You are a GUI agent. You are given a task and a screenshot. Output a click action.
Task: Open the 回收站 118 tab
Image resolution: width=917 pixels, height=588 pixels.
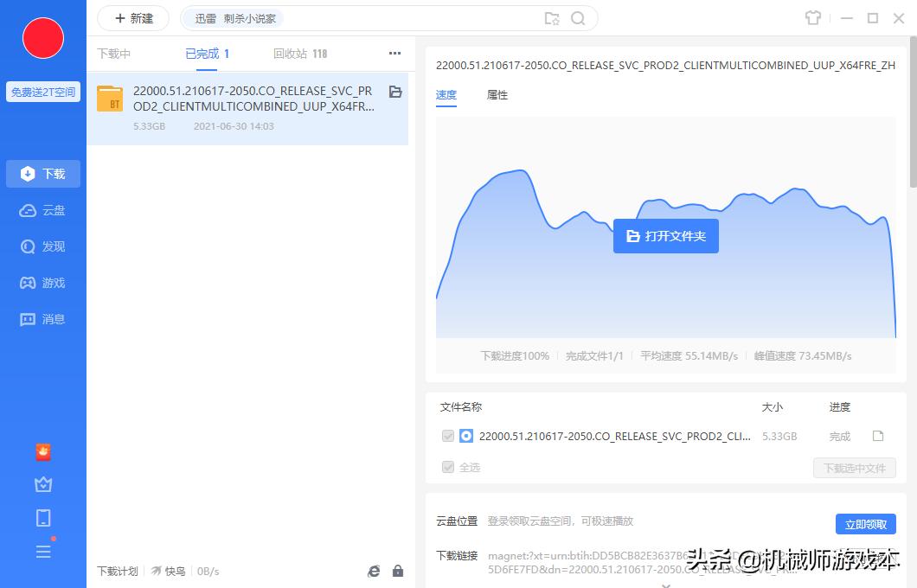point(300,53)
